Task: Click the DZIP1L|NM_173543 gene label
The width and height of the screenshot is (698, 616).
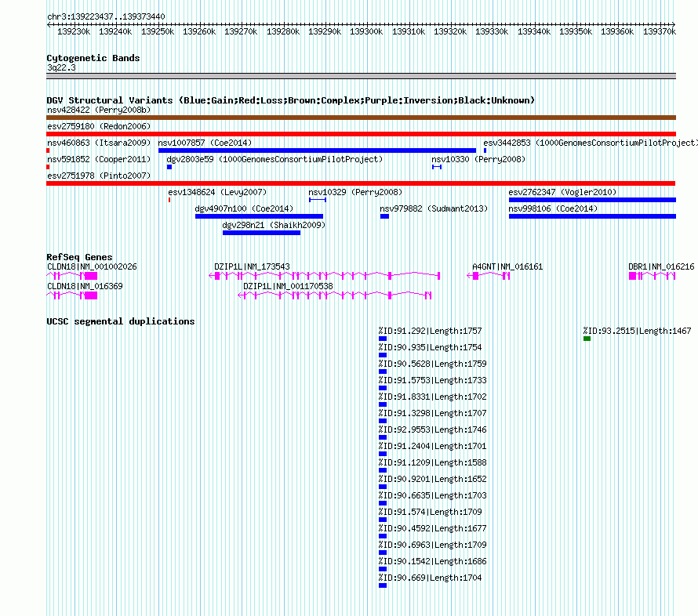Action: click(x=252, y=266)
